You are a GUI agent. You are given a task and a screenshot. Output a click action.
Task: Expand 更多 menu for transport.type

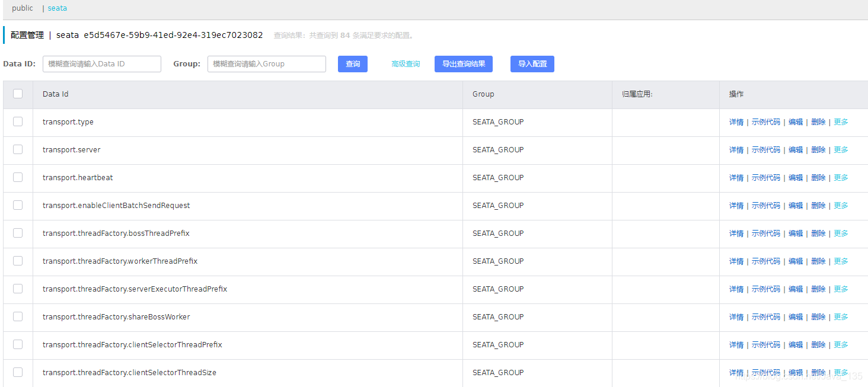pos(841,122)
